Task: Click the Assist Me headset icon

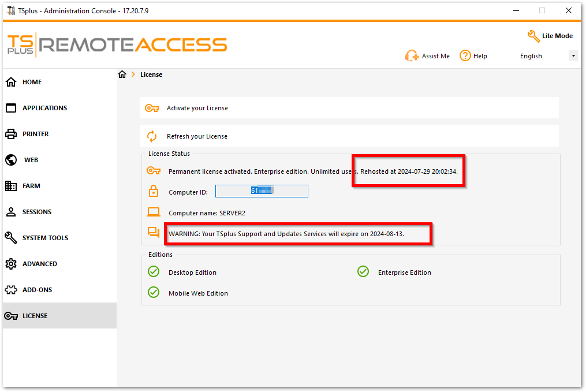Action: (412, 56)
